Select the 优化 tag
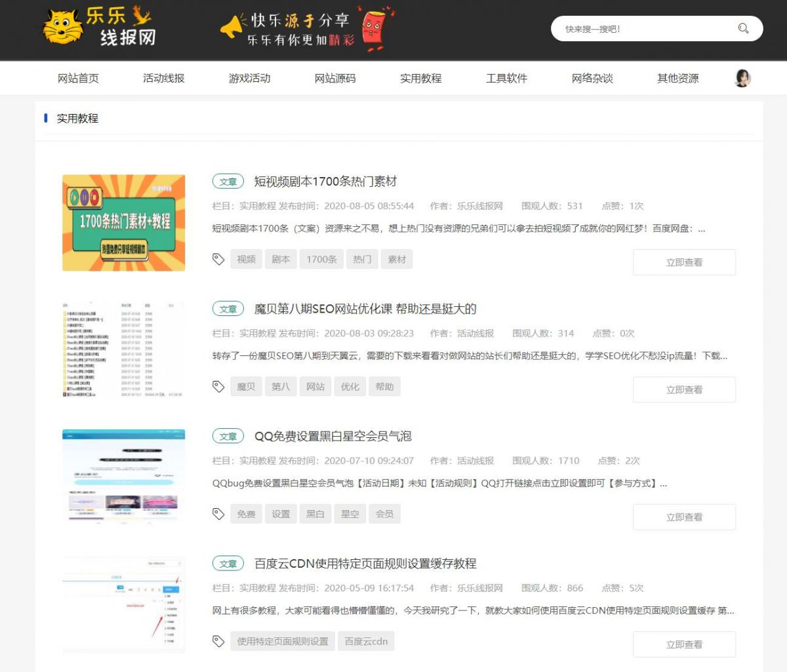The image size is (787, 672). pos(350,386)
